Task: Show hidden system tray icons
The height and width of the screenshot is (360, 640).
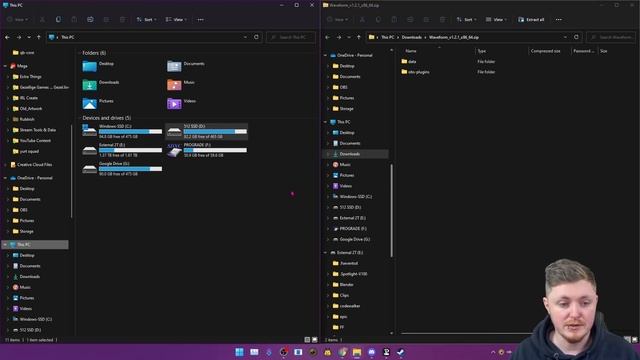Action: click(493, 352)
